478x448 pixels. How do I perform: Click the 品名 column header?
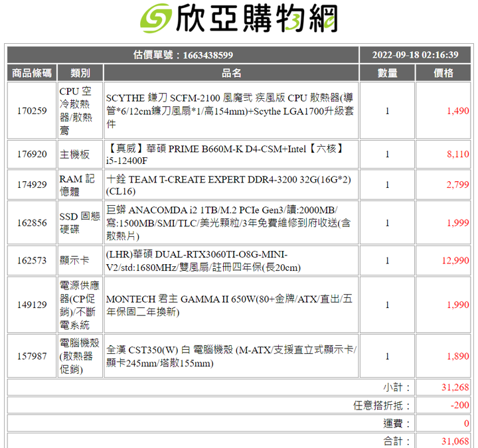tap(231, 73)
